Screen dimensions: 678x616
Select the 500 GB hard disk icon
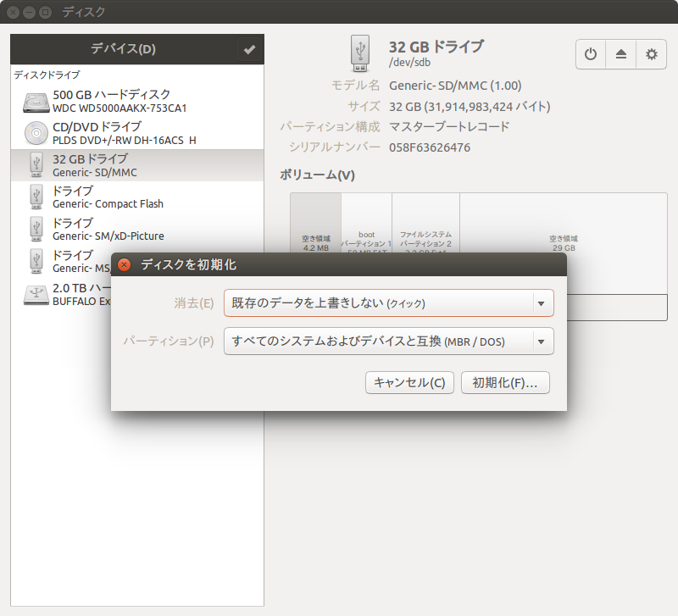tap(36, 102)
